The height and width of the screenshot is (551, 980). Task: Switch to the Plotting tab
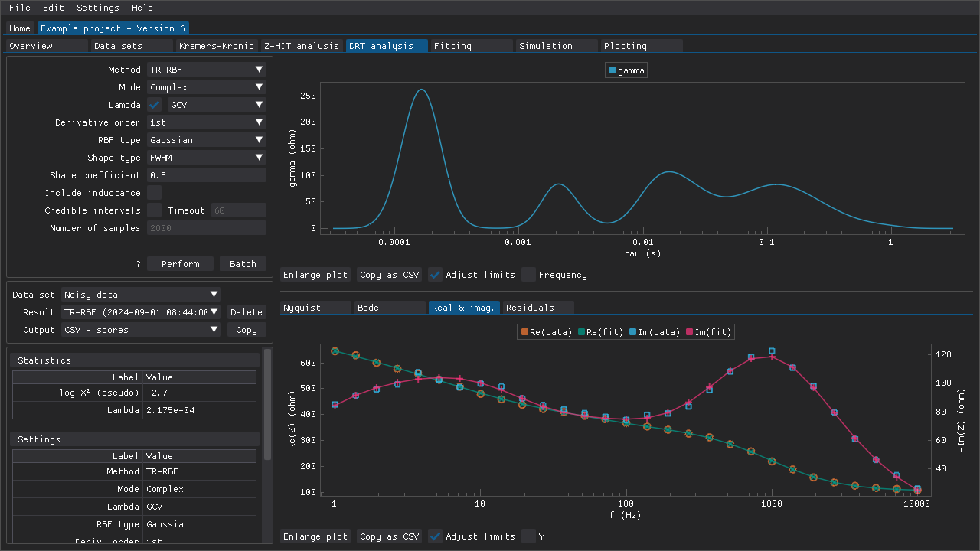click(642, 46)
